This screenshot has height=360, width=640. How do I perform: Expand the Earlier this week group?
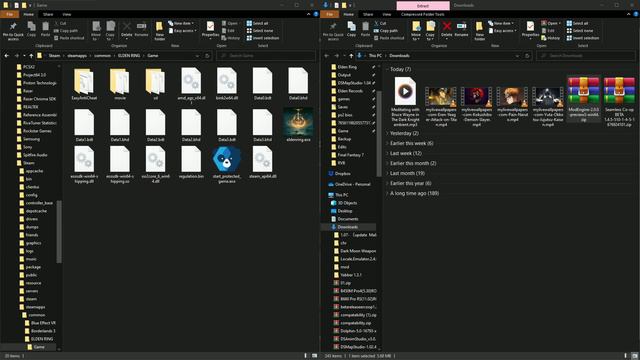(x=387, y=143)
